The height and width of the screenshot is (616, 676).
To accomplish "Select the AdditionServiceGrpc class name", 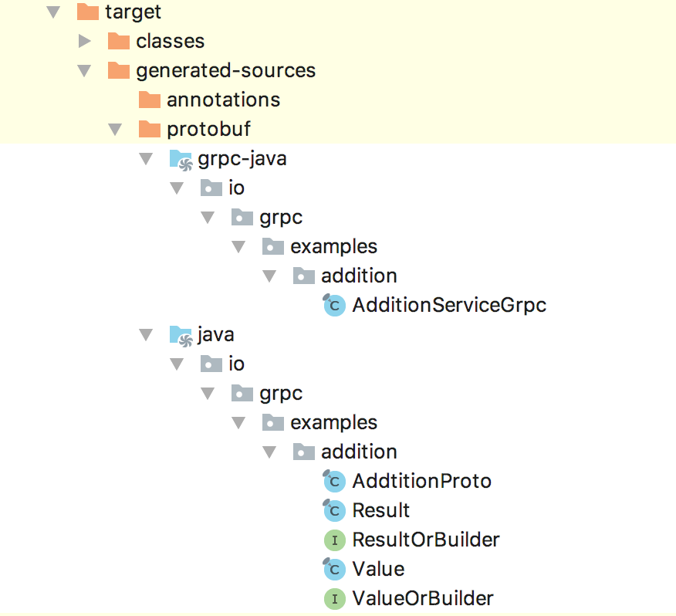I will tap(449, 306).
